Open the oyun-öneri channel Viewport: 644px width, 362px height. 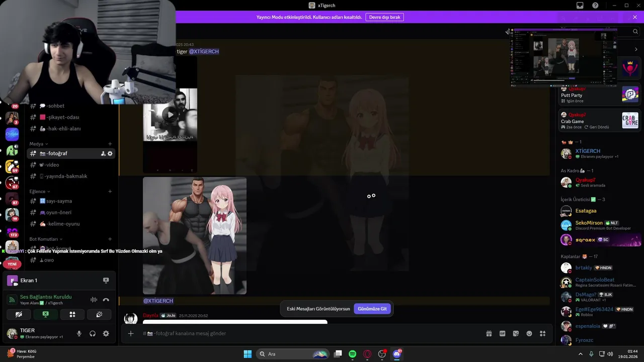[71, 213]
